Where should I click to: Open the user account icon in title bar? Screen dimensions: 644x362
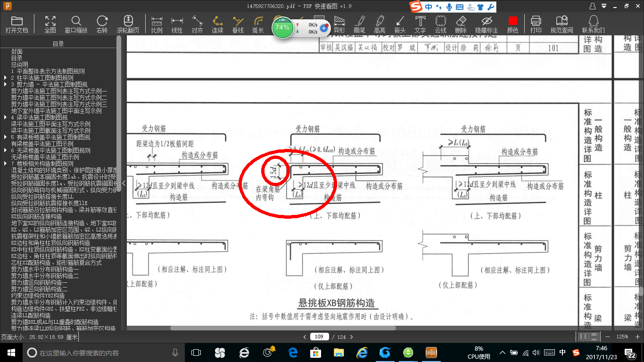(593, 6)
